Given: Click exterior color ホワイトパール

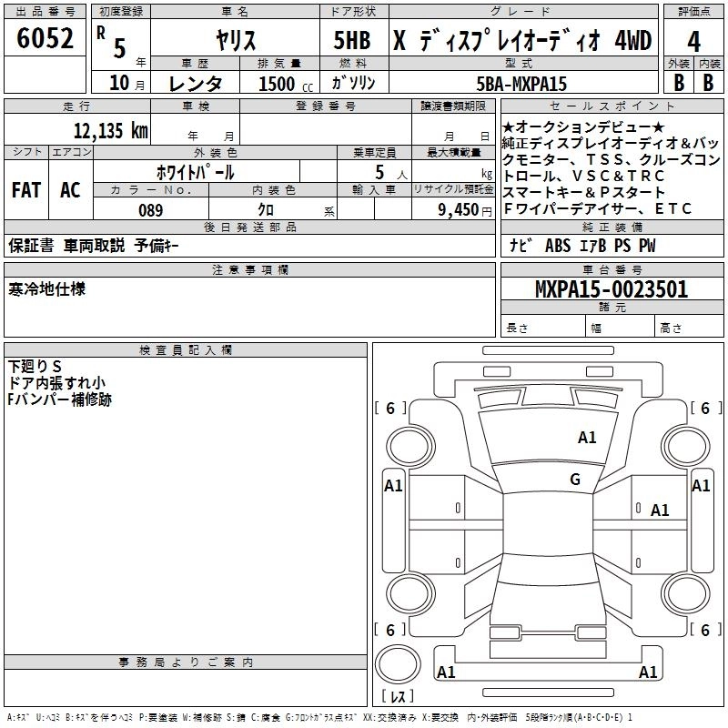Looking at the screenshot, I should click(196, 172).
